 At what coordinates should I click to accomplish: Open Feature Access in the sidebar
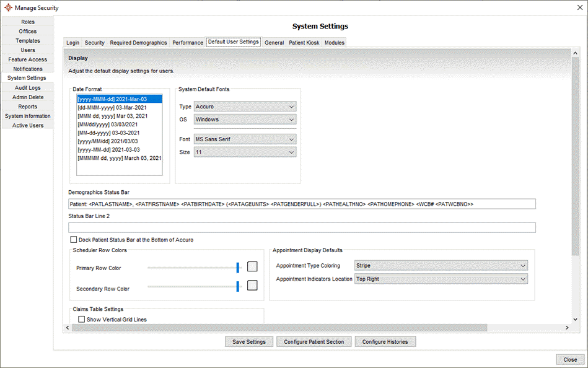[x=28, y=59]
